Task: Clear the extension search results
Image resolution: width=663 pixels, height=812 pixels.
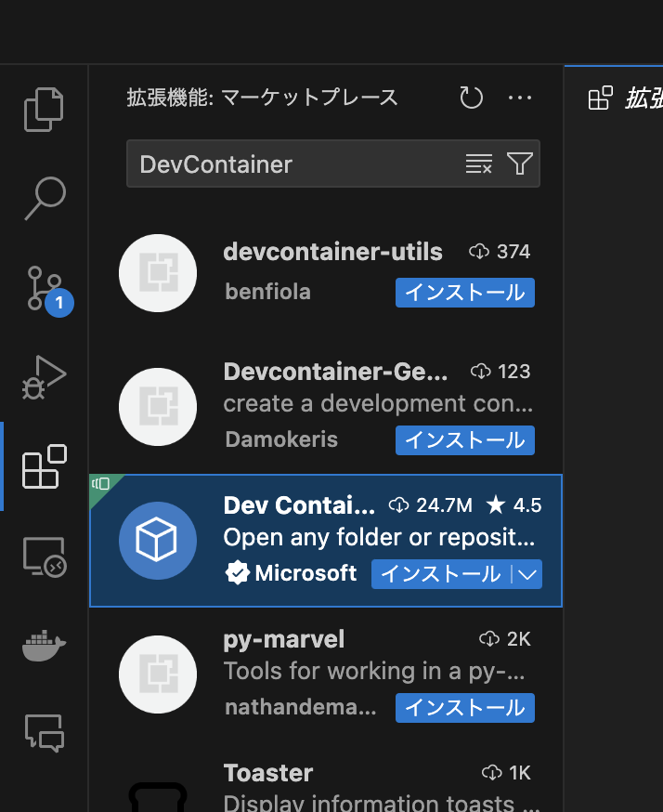Action: [479, 164]
